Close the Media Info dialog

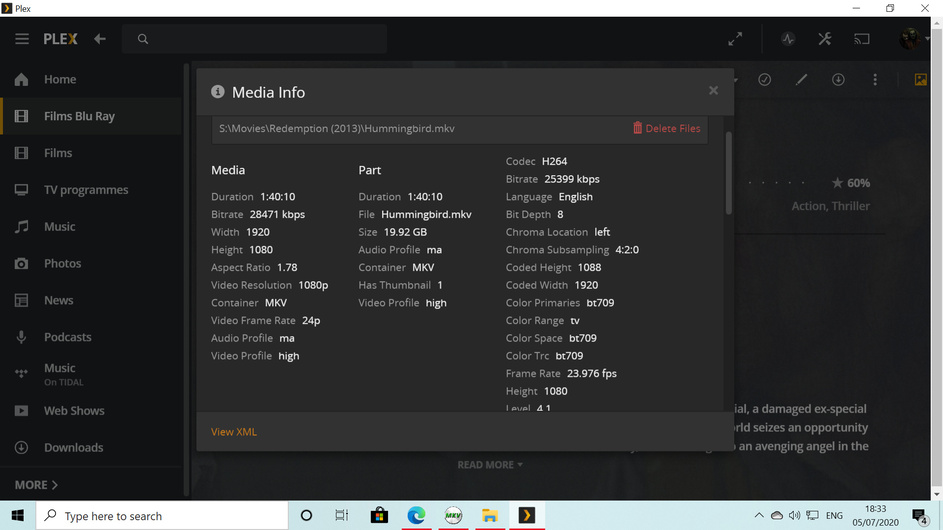tap(713, 90)
